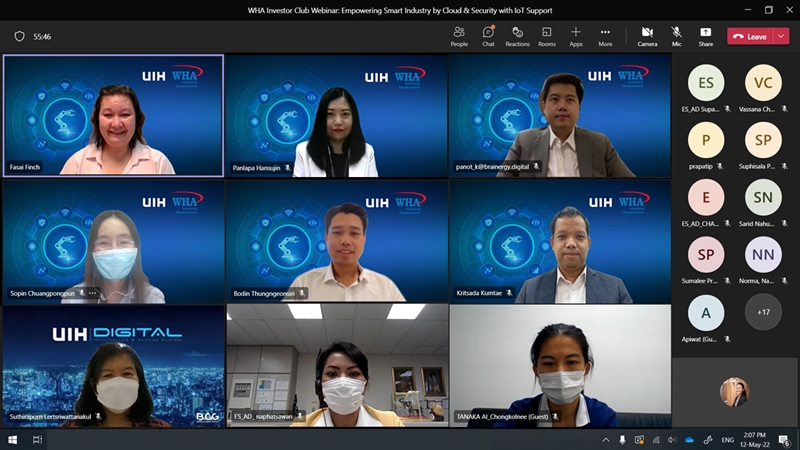Open the Reactions menu

517,36
